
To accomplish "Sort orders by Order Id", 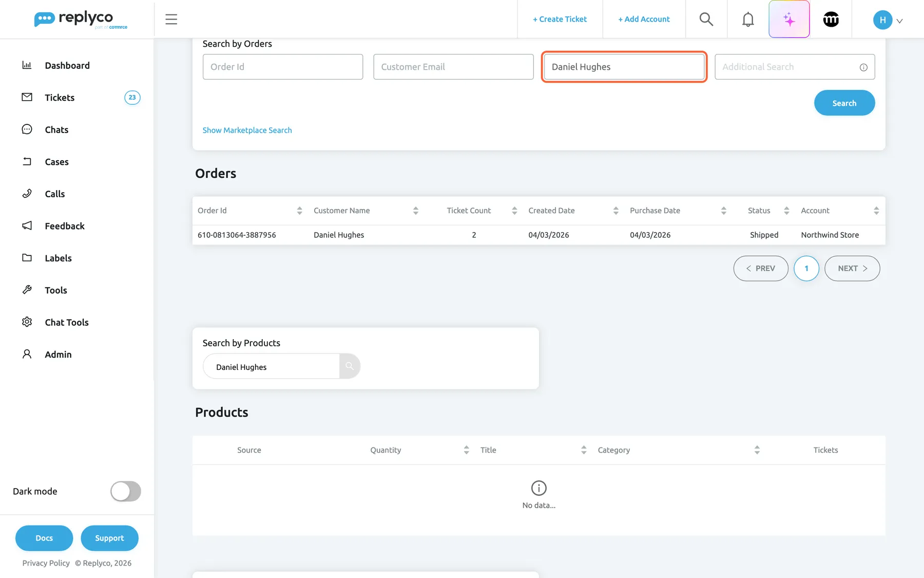I will click(x=299, y=211).
